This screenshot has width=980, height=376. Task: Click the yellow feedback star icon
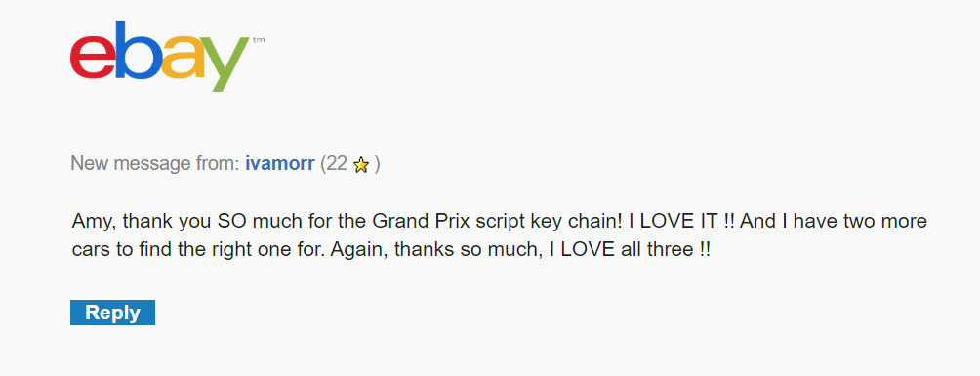tap(361, 165)
